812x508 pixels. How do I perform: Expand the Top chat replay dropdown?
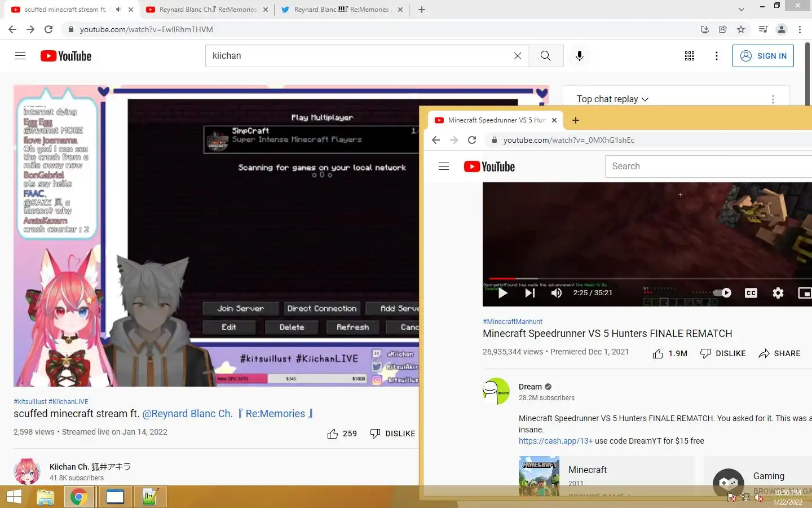click(x=613, y=99)
